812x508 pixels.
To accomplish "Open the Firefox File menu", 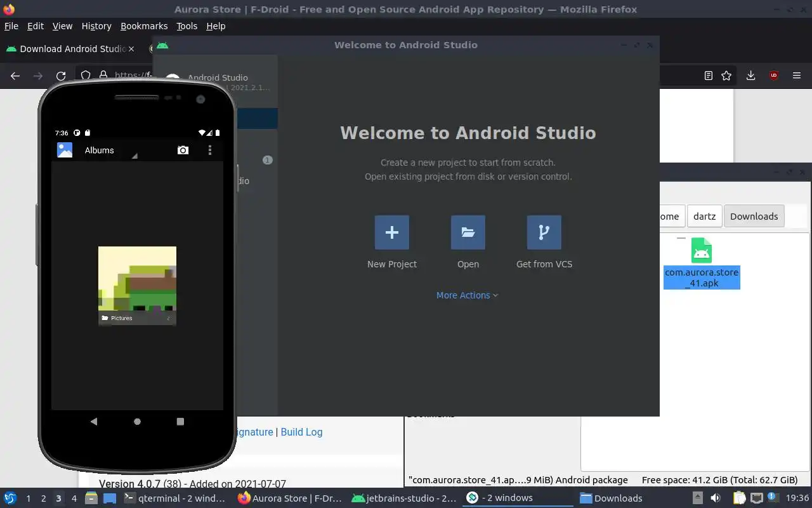I will (x=11, y=26).
